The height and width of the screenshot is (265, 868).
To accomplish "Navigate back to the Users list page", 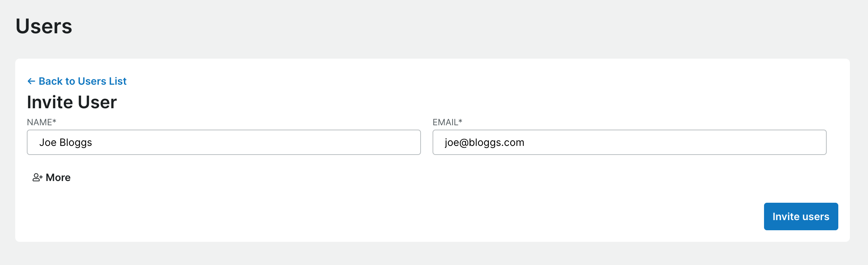I will (x=83, y=81).
